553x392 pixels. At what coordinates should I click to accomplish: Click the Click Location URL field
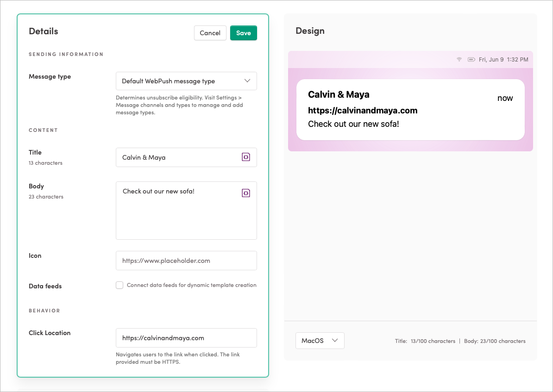tap(186, 338)
